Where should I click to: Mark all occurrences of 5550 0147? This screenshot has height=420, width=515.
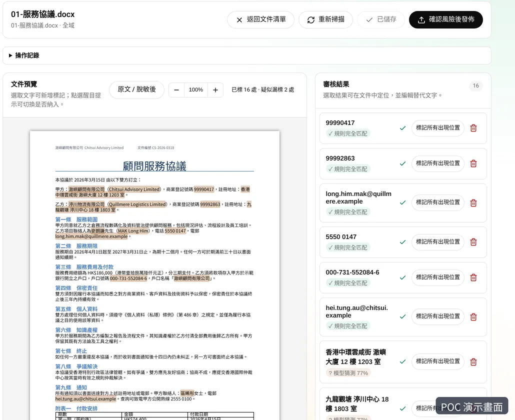click(x=438, y=241)
